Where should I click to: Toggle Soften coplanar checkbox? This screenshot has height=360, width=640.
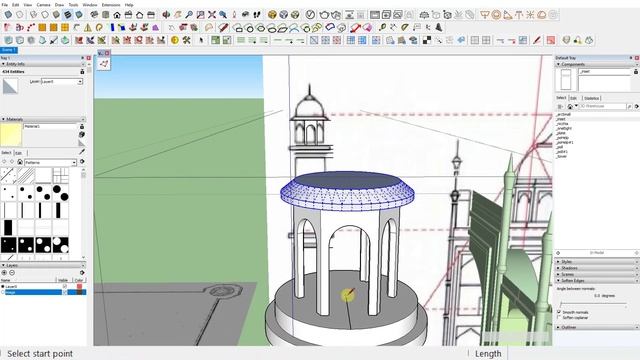click(x=560, y=317)
